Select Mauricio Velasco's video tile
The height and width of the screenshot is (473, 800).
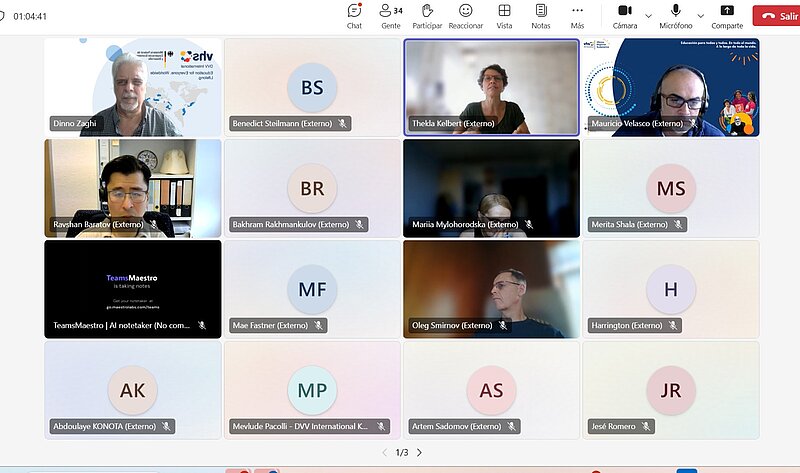[x=671, y=87]
